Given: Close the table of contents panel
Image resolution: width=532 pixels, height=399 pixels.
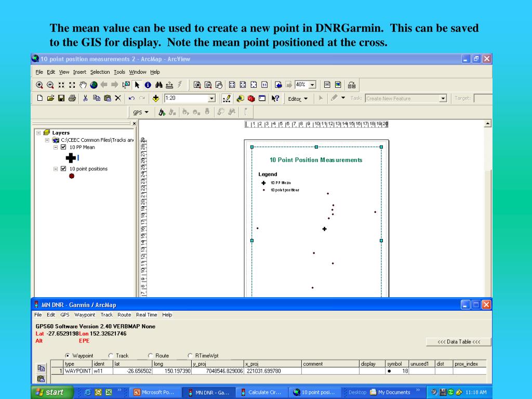Looking at the screenshot, I should tap(135, 124).
